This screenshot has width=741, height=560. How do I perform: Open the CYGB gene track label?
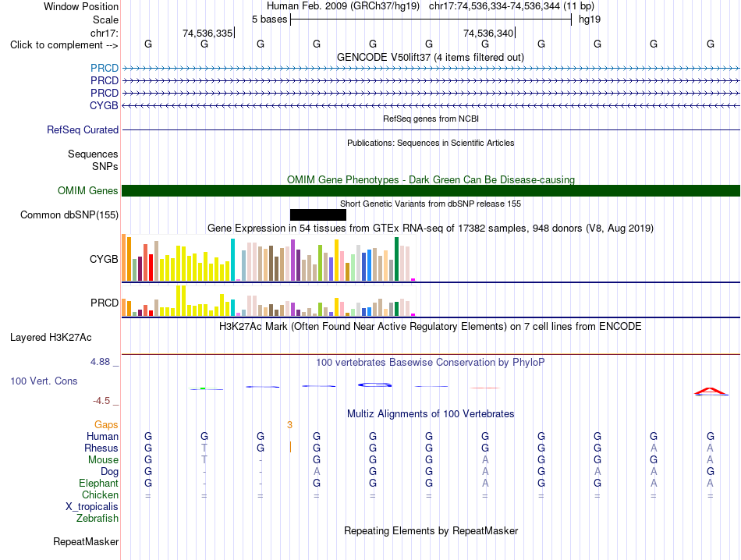(x=104, y=105)
